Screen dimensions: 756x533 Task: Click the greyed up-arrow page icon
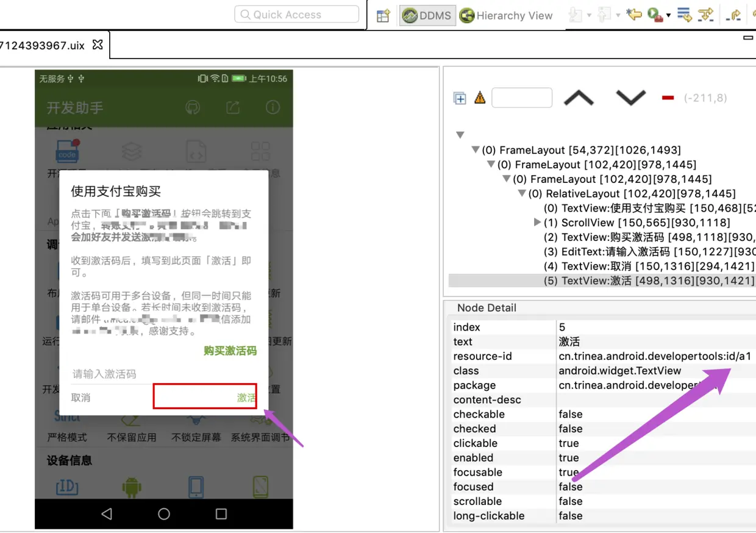click(605, 15)
